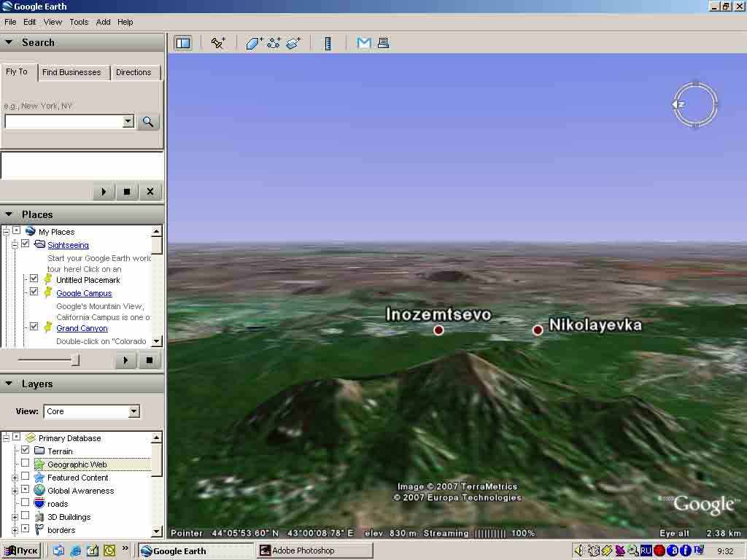Select the Grand Canyon pushpin icon
Viewport: 747px width, 560px height.
[48, 327]
